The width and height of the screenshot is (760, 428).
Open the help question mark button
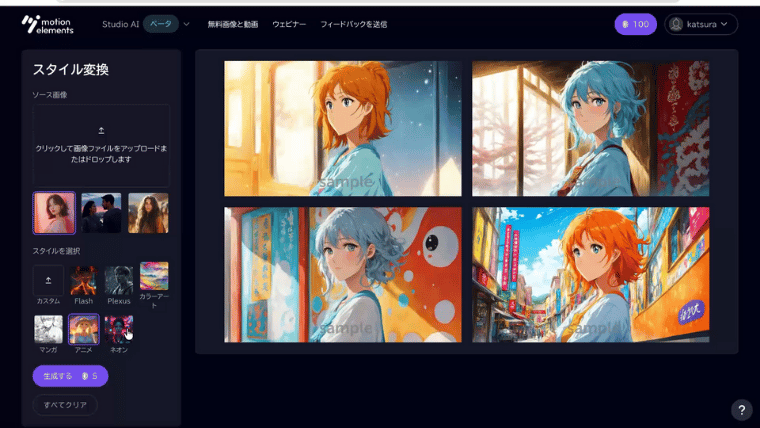tap(741, 410)
